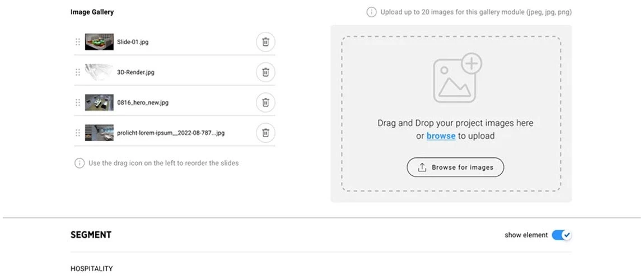Click the info icon beside the reorder slides hint
The width and height of the screenshot is (644, 280).
coord(80,163)
